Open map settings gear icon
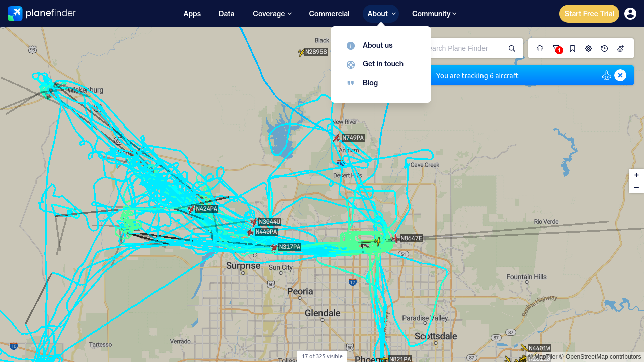Image resolution: width=644 pixels, height=362 pixels. point(589,48)
